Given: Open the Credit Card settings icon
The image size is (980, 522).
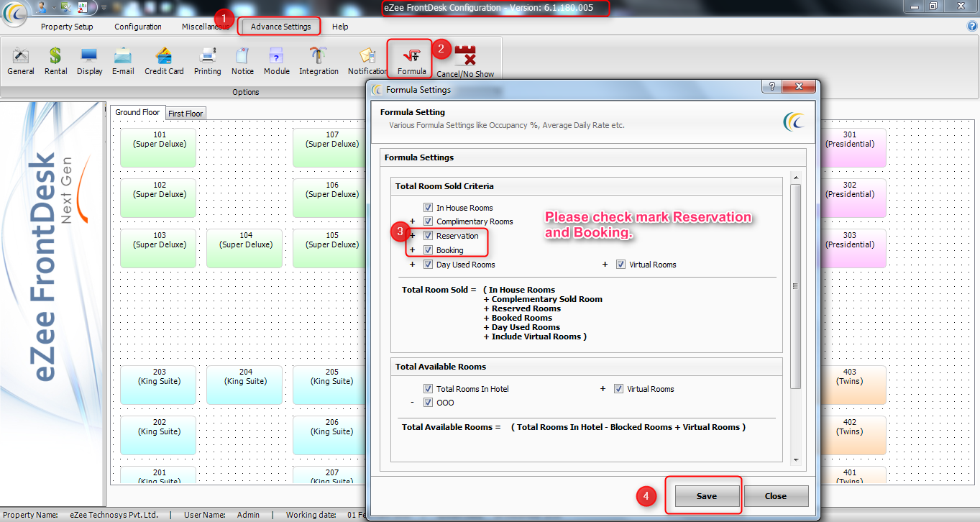Looking at the screenshot, I should point(164,61).
